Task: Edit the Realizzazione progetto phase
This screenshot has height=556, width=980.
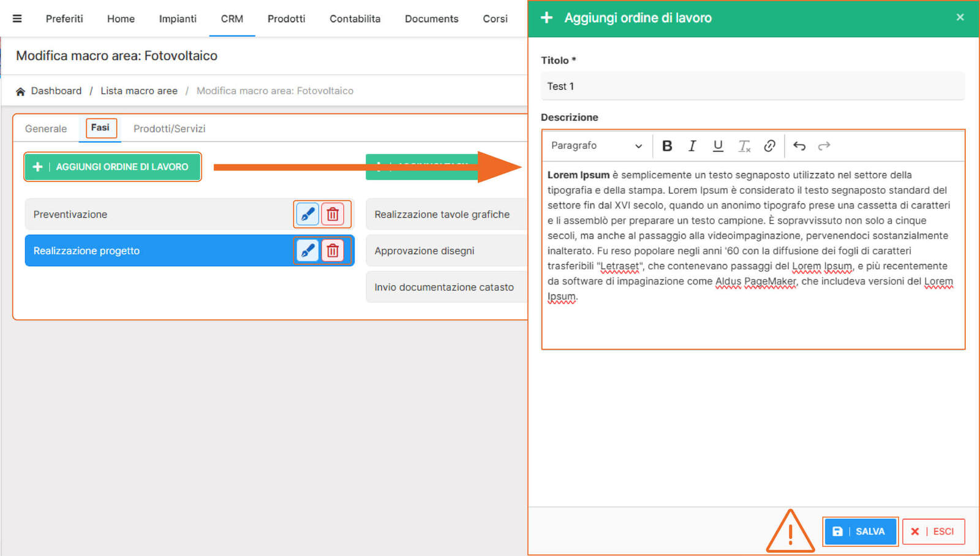Action: click(307, 250)
